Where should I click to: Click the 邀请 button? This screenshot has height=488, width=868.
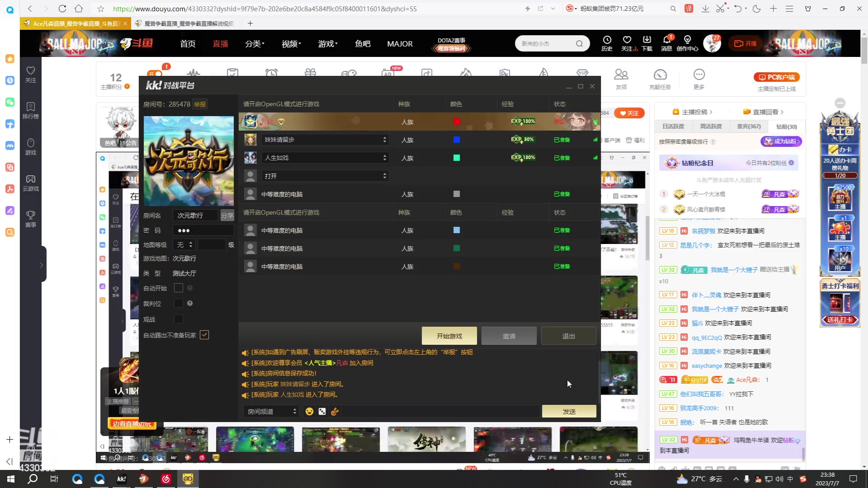[509, 336]
